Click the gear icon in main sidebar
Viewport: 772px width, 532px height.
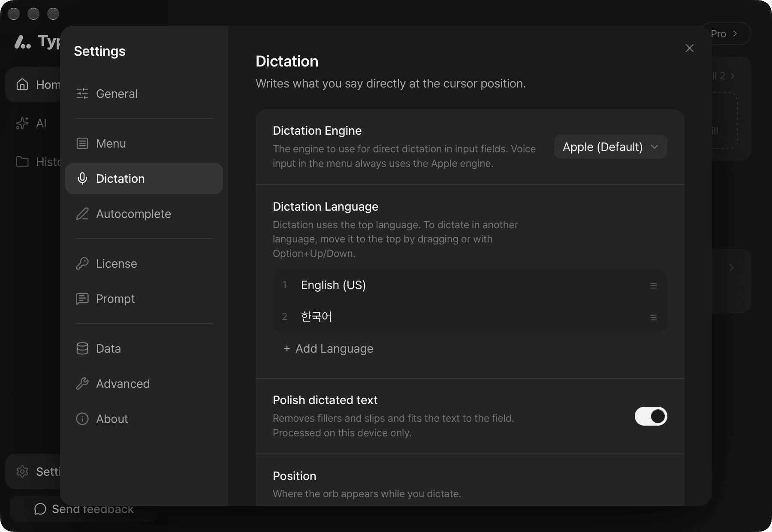[22, 472]
